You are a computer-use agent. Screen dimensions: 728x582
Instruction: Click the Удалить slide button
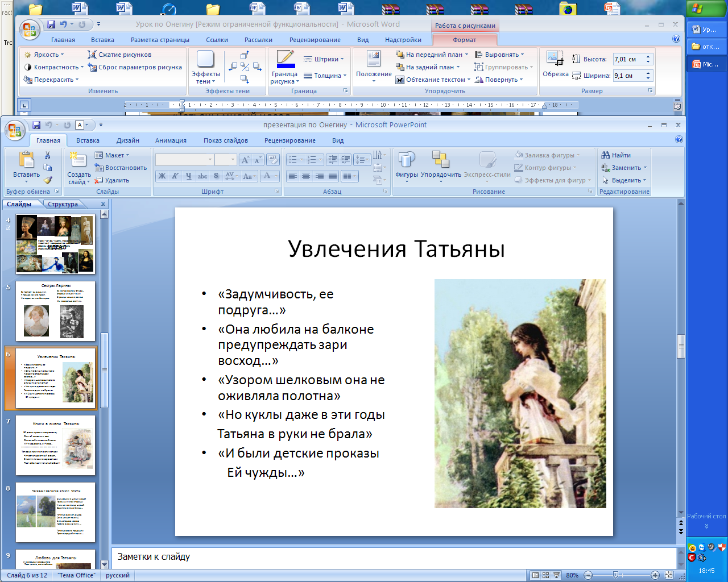112,180
